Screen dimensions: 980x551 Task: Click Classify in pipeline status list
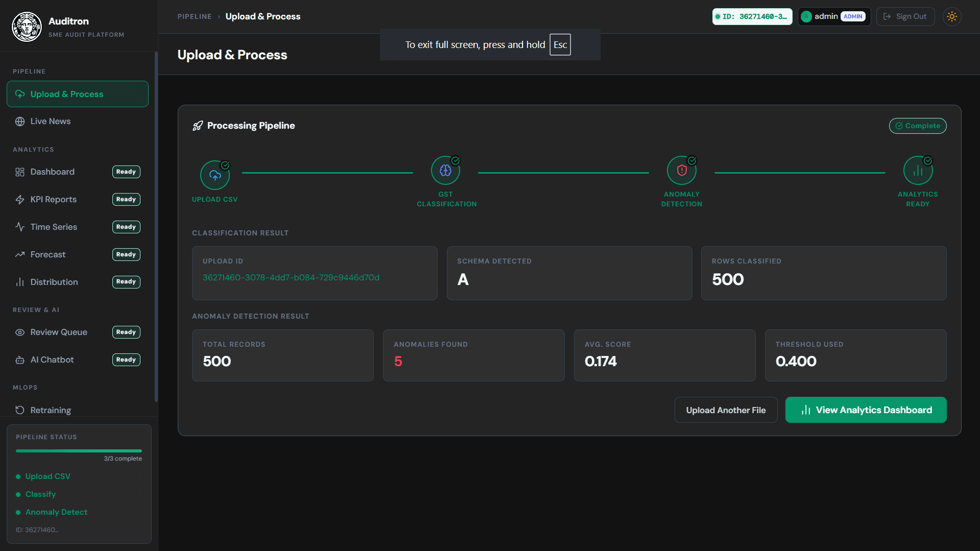[40, 494]
